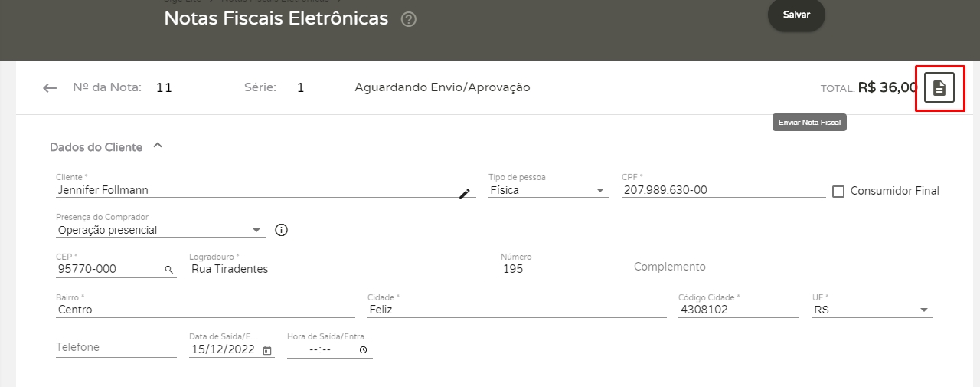Viewport: 980px width, 387px height.
Task: Click the back arrow beside Nº da Nota
Action: [50, 88]
